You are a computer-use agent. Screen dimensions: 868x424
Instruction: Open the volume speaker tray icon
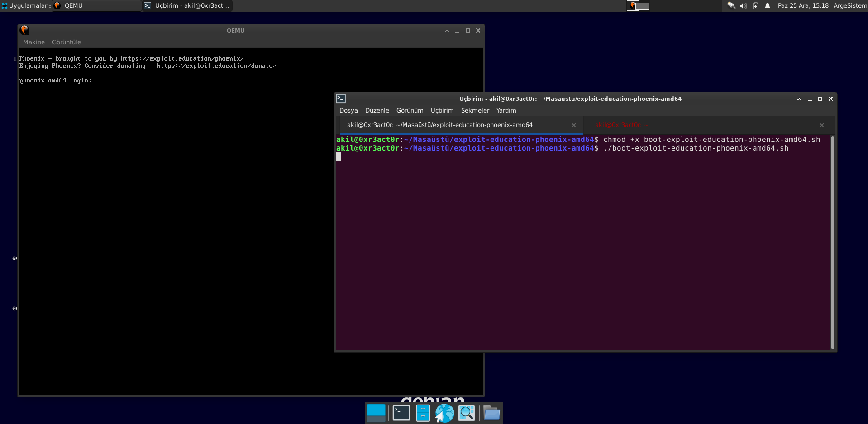pyautogui.click(x=743, y=5)
